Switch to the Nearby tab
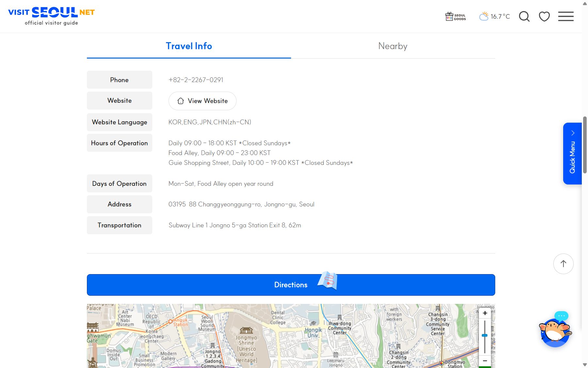 [x=393, y=46]
